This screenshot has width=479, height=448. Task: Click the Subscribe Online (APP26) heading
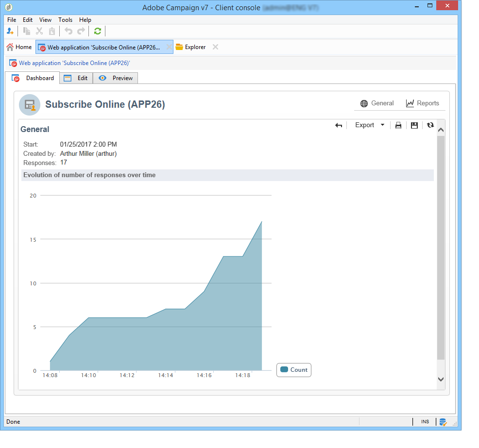coord(105,104)
